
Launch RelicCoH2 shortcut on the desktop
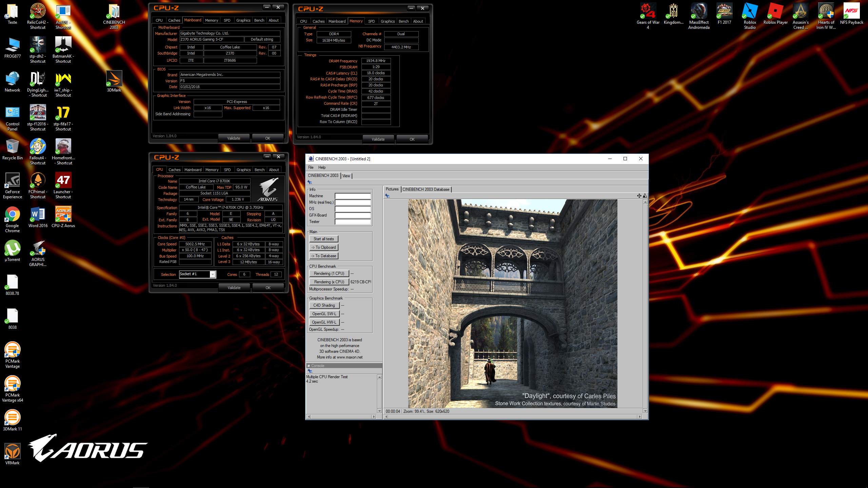point(38,16)
